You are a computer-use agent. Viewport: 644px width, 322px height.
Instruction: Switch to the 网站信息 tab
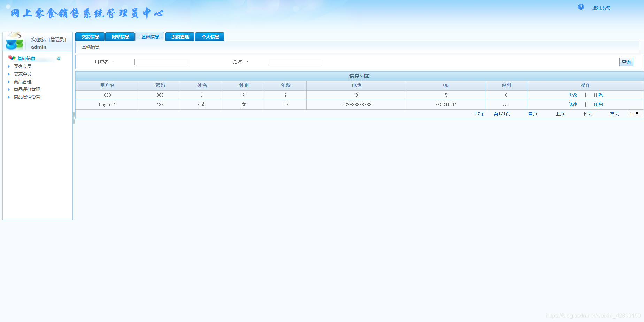click(x=120, y=37)
